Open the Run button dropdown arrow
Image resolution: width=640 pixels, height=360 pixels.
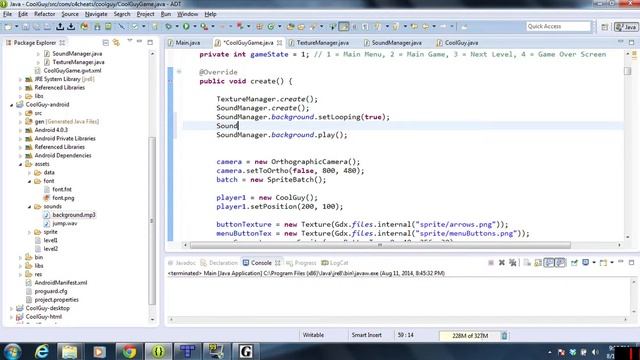(x=195, y=27)
